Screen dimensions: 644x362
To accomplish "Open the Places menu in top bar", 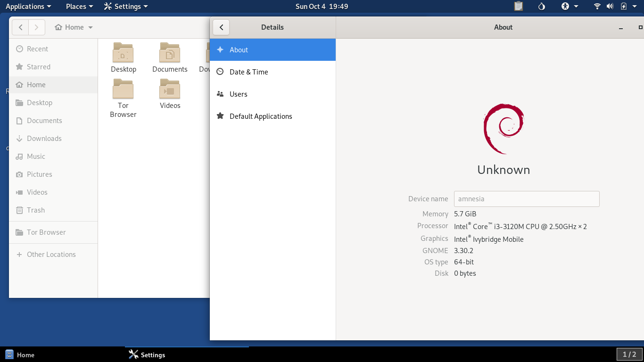I will coord(79,6).
